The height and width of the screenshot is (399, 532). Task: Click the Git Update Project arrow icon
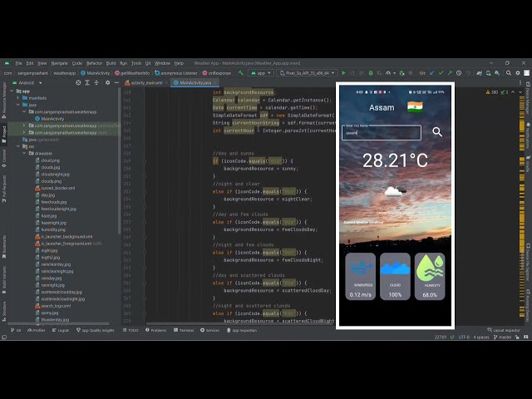pyautogui.click(x=432, y=73)
